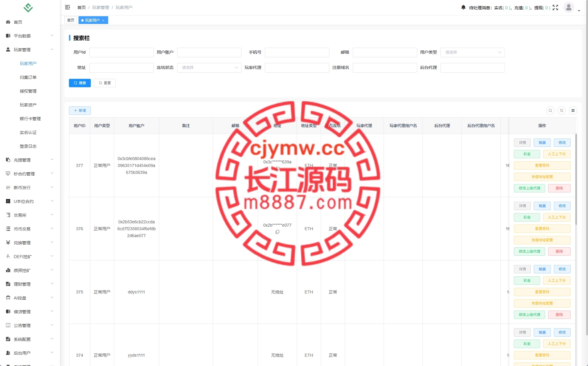Focus the 手机号 search field
The width and height of the screenshot is (588, 366).
tap(297, 52)
